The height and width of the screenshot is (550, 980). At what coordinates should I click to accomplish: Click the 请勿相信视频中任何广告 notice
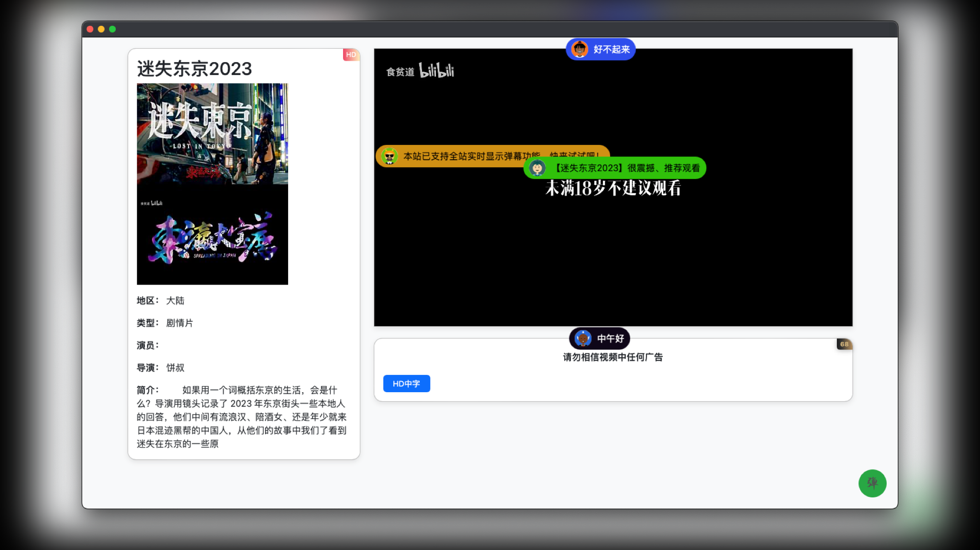[612, 357]
